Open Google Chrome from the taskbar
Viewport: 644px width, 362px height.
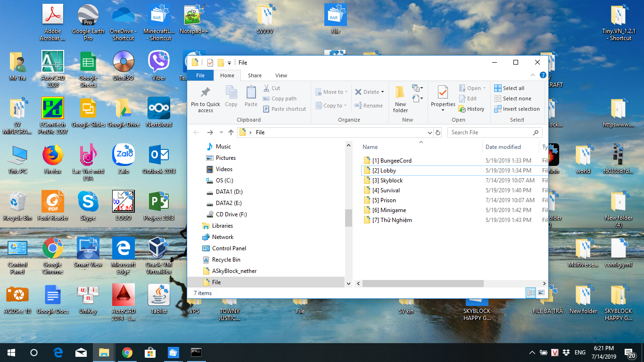tap(127, 353)
